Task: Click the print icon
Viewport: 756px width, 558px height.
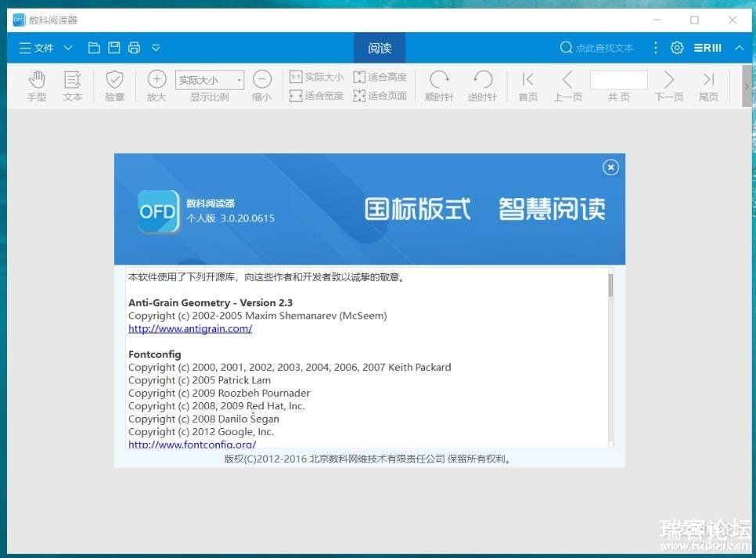Action: pyautogui.click(x=134, y=47)
